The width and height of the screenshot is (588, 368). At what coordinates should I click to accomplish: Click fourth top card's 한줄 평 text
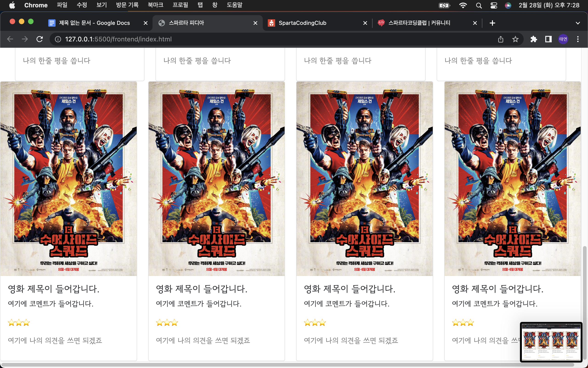click(x=478, y=60)
